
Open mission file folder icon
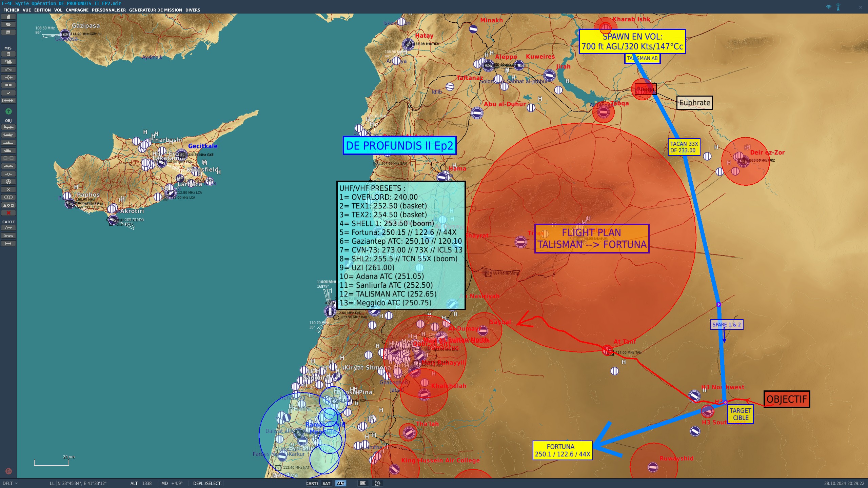pyautogui.click(x=8, y=25)
